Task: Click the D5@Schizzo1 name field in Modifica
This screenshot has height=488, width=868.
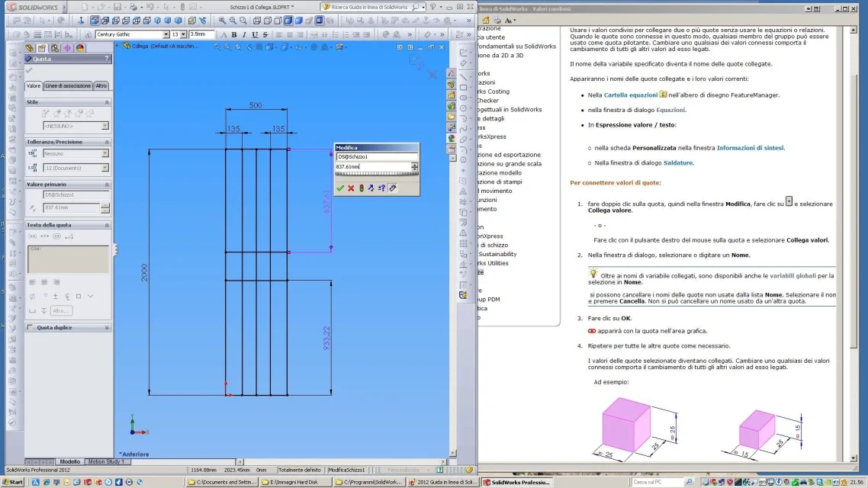Action: coord(377,156)
